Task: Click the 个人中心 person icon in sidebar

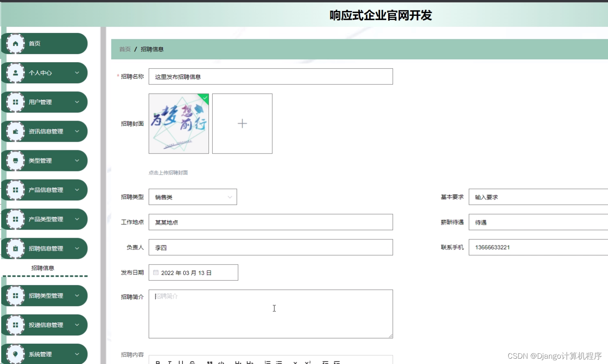Action: pyautogui.click(x=15, y=73)
